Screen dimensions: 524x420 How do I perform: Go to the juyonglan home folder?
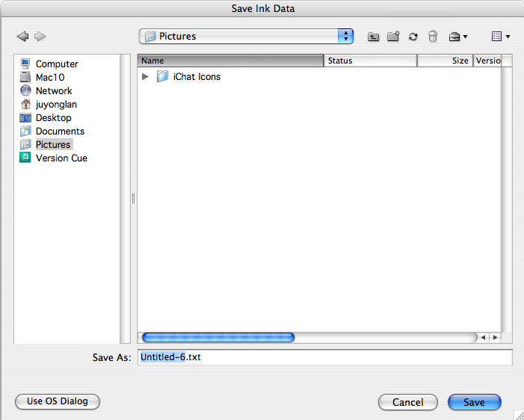pyautogui.click(x=55, y=105)
